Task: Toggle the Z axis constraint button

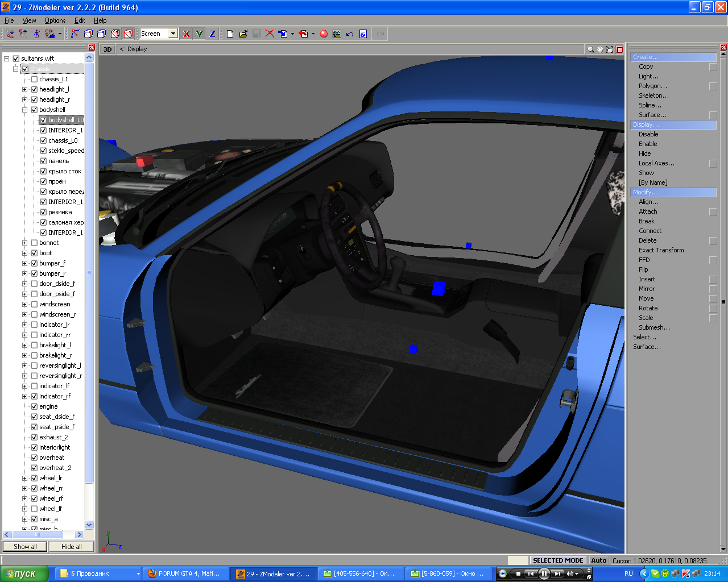Action: 212,34
